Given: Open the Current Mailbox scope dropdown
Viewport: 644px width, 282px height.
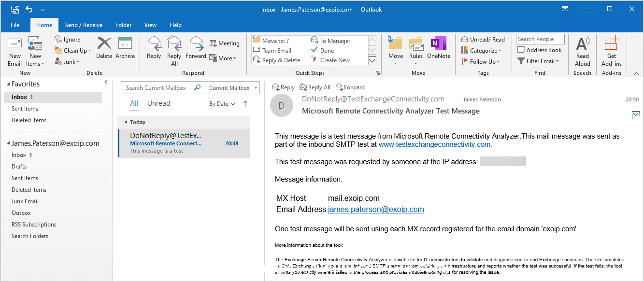Looking at the screenshot, I should pos(233,88).
